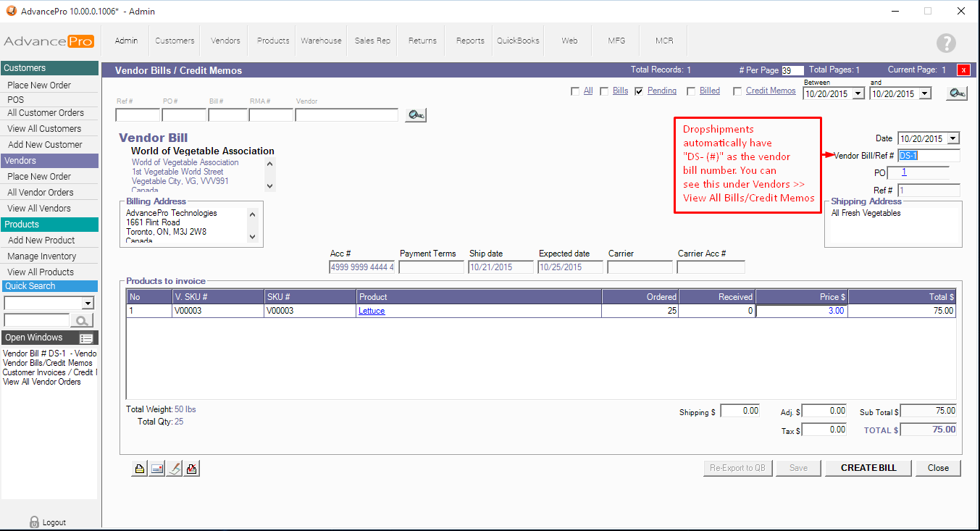980x531 pixels.
Task: Open the Warehouse menu
Action: pyautogui.click(x=321, y=41)
